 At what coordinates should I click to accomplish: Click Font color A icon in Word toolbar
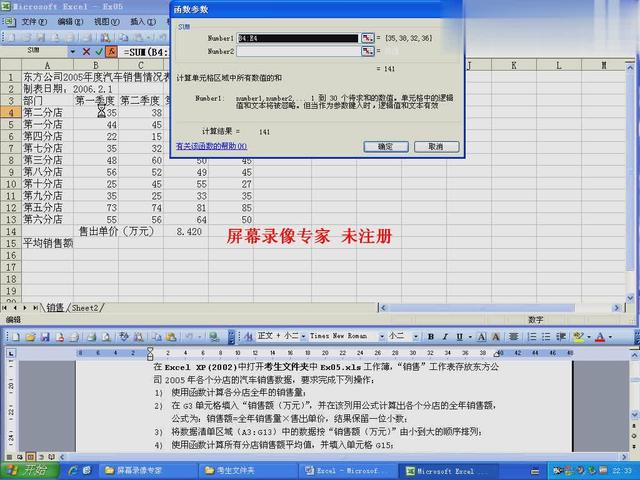pos(600,337)
